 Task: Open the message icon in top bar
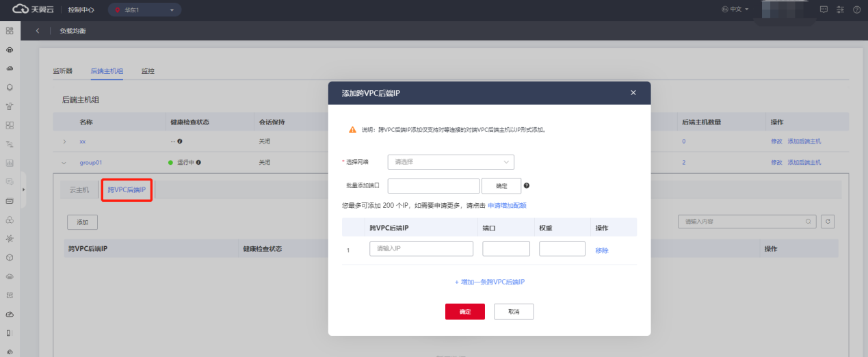coord(824,10)
